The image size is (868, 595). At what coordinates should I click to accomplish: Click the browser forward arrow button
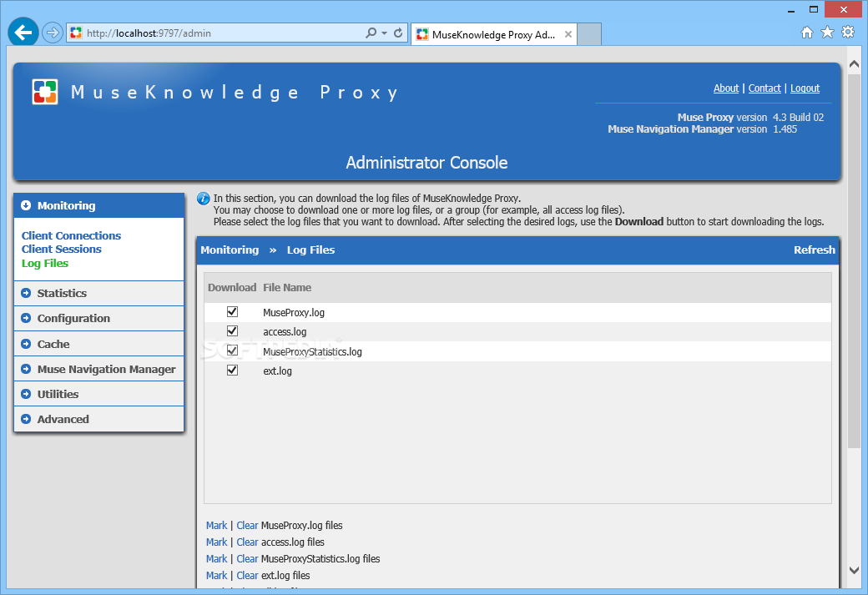coord(52,33)
